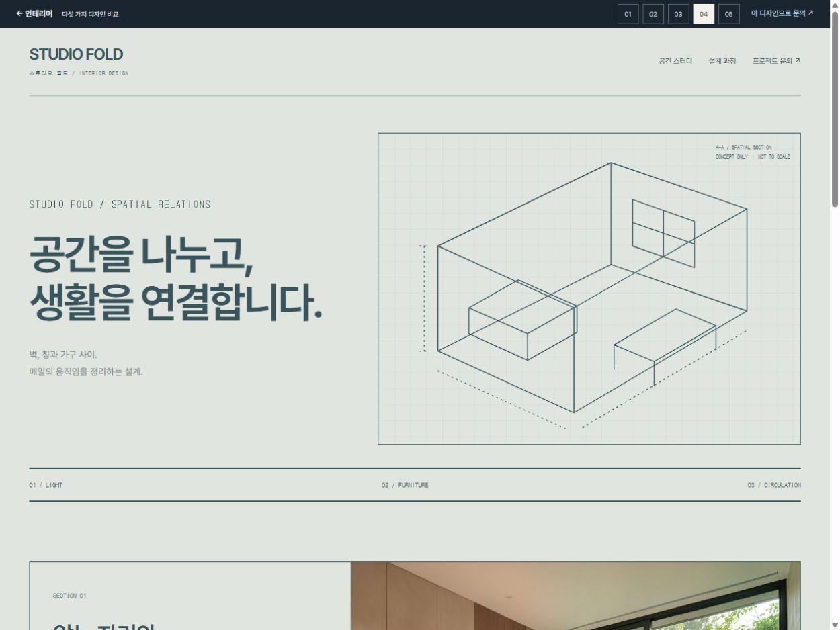840x630 pixels.
Task: Go back via the 인테리어 arrow link
Action: [34, 13]
